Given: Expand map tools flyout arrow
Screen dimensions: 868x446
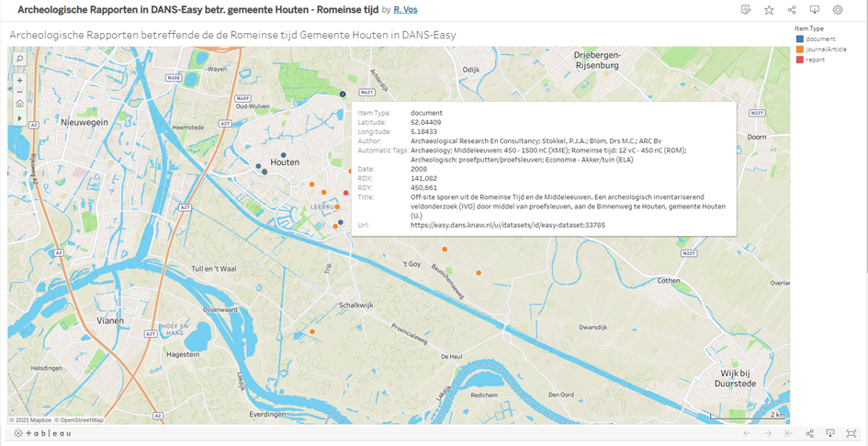Looking at the screenshot, I should 19,117.
